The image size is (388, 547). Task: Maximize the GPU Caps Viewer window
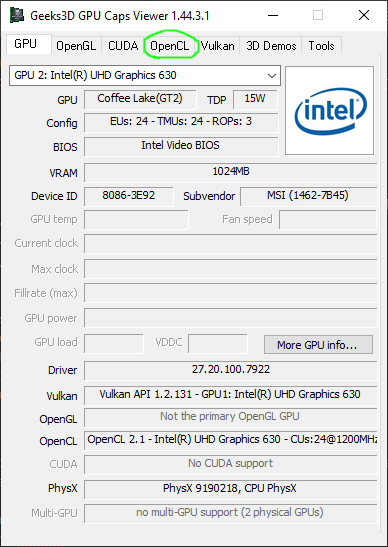pos(318,15)
